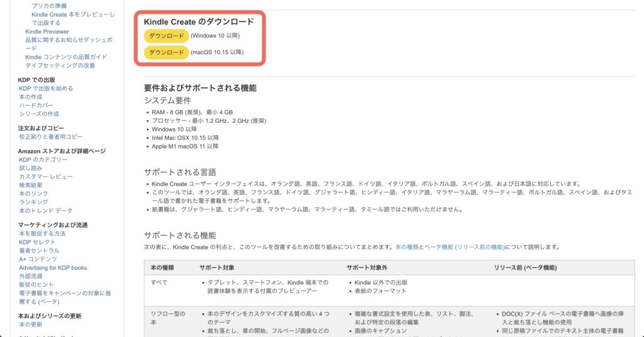The image size is (644, 337).
Task: Open プリカの準備 sidebar link
Action: pyautogui.click(x=49, y=6)
